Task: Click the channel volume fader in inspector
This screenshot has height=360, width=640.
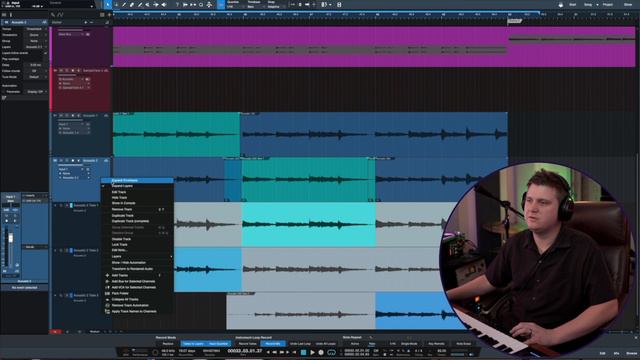Action: [11, 238]
